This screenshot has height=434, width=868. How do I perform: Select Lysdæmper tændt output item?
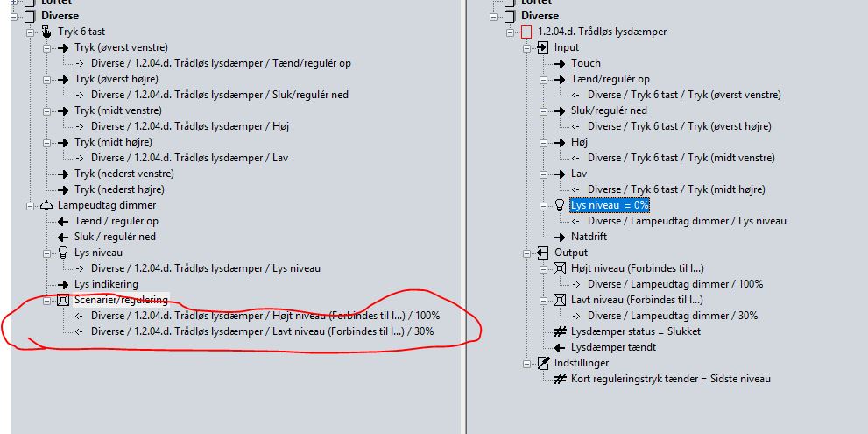tap(613, 347)
